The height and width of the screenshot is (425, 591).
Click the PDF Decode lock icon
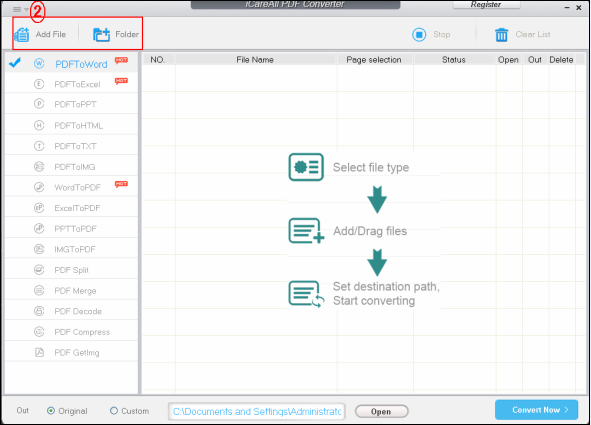39,311
